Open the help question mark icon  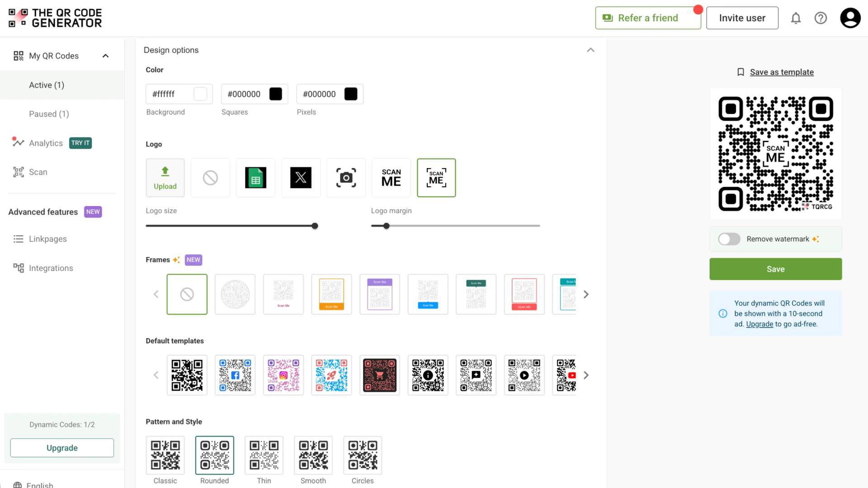click(821, 18)
